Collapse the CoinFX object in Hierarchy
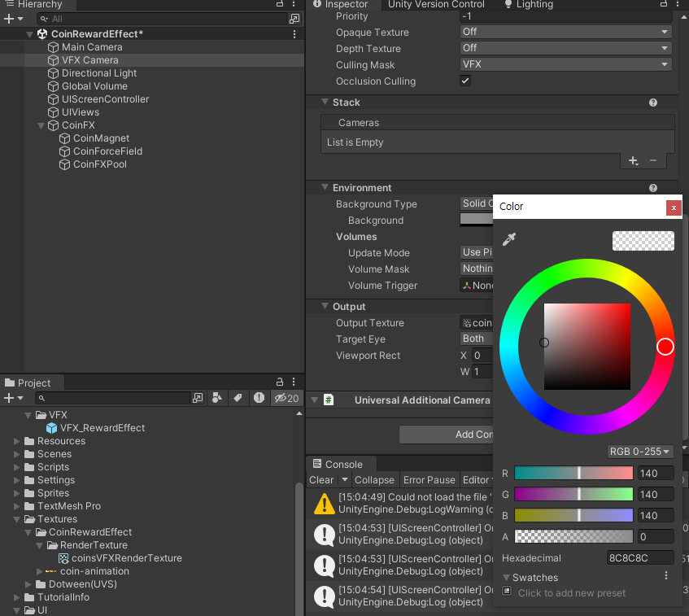This screenshot has width=689, height=616. pyautogui.click(x=41, y=125)
